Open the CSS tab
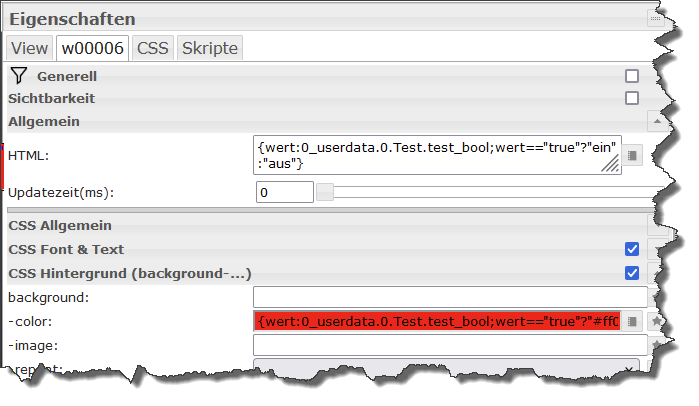This screenshot has height=406, width=699. point(152,48)
